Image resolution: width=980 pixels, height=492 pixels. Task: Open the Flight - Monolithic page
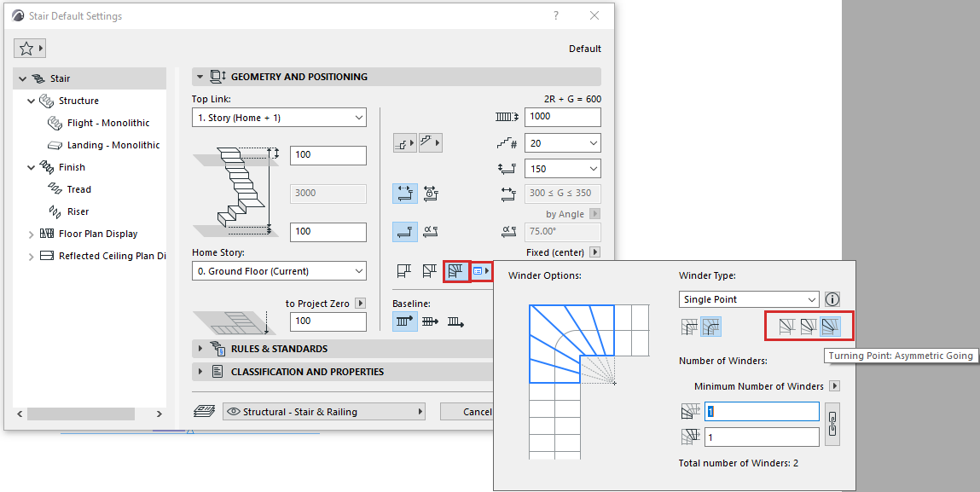pos(108,123)
